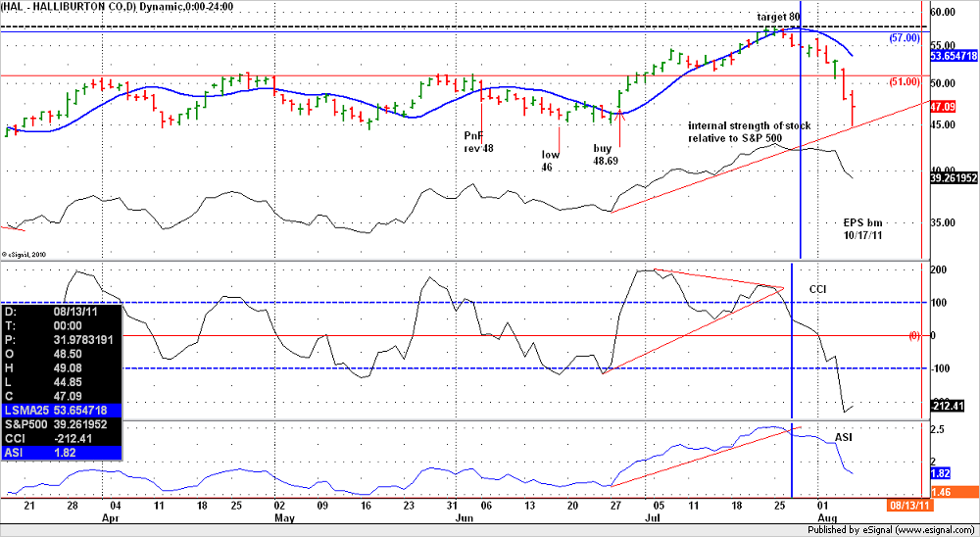Click the 'Aug' month label on time axis
980x537 pixels.
point(827,518)
